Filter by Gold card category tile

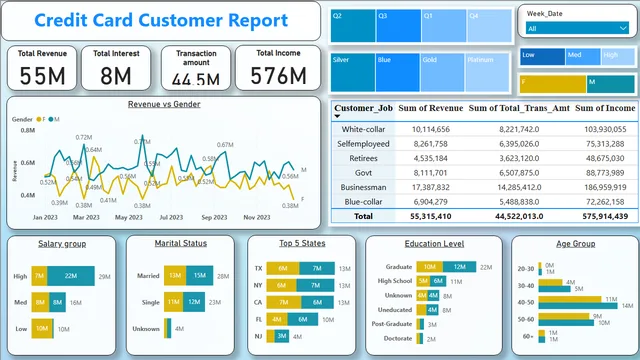[x=442, y=72]
